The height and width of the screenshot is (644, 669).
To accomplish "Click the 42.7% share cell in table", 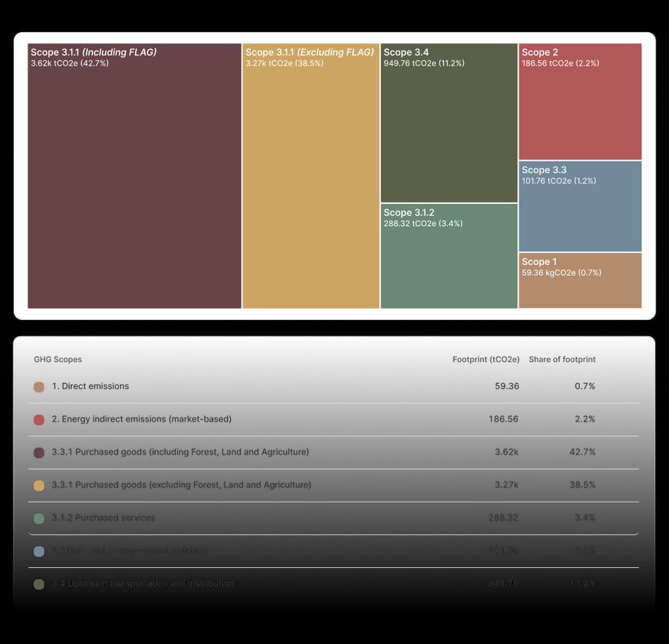I will tap(582, 451).
